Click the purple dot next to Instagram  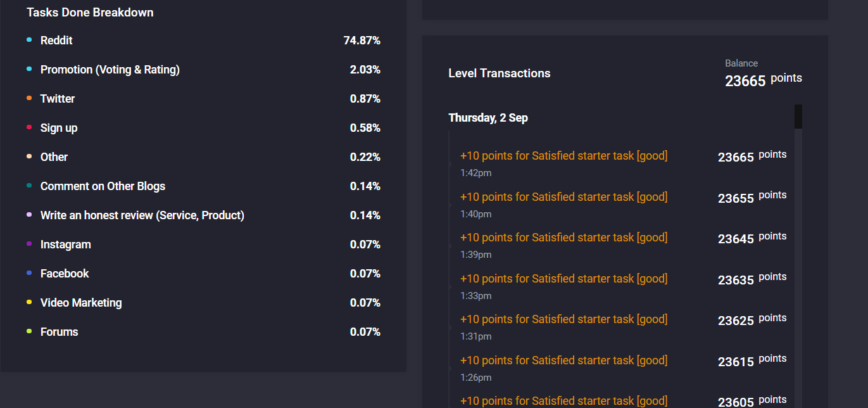point(29,244)
